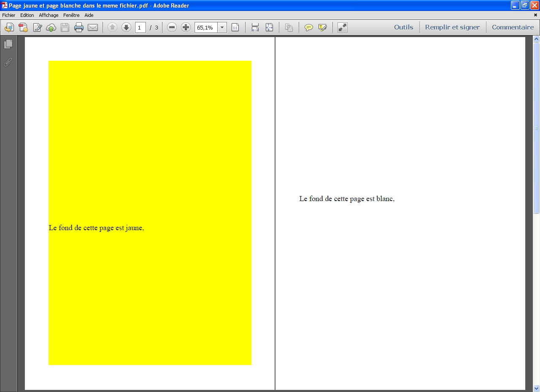The image size is (540, 392).
Task: Open the Edition menu
Action: point(27,15)
